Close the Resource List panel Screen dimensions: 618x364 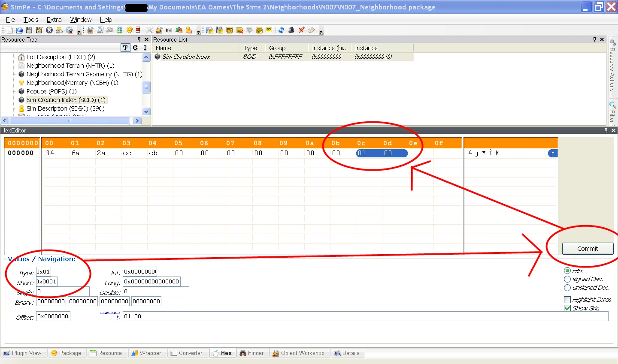[x=602, y=39]
